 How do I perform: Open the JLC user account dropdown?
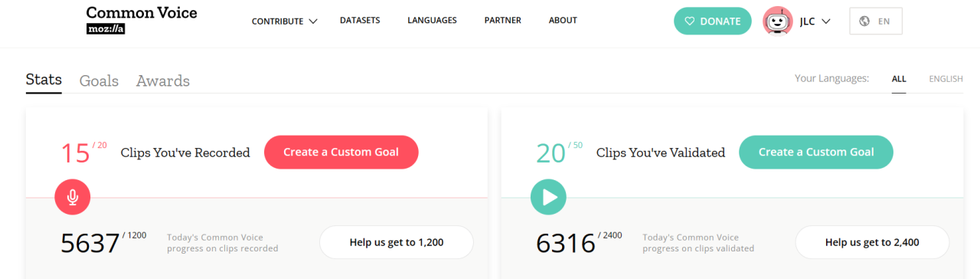(x=815, y=21)
